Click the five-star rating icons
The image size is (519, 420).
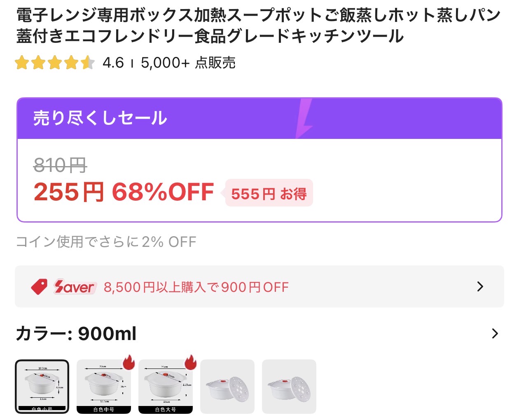point(55,63)
